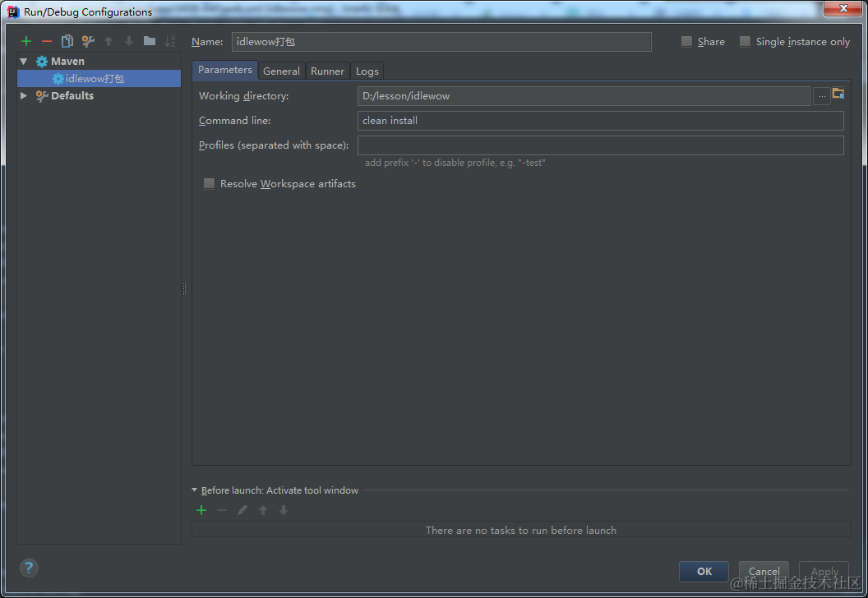Enable the Share checkbox
Viewport: 868px width, 598px height.
pos(686,42)
